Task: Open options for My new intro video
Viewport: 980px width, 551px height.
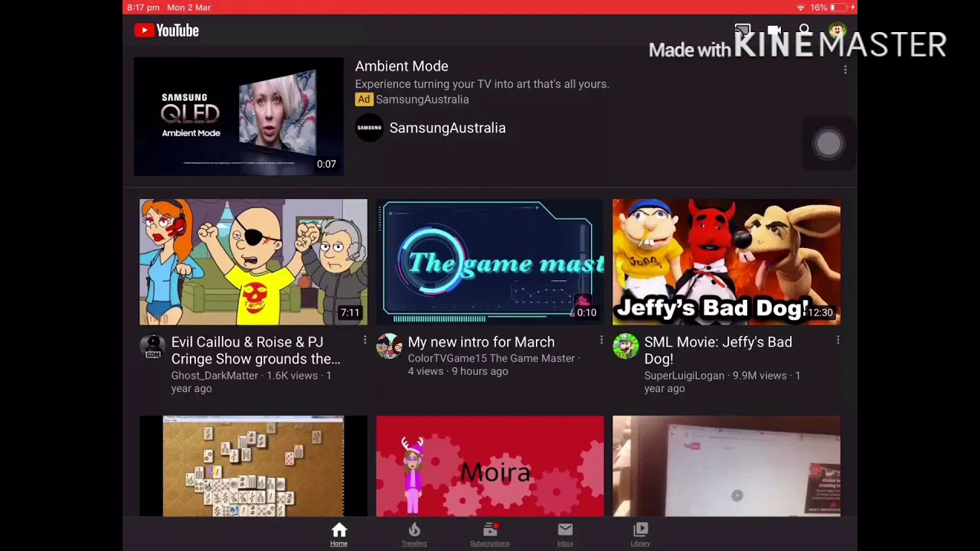Action: pyautogui.click(x=601, y=340)
